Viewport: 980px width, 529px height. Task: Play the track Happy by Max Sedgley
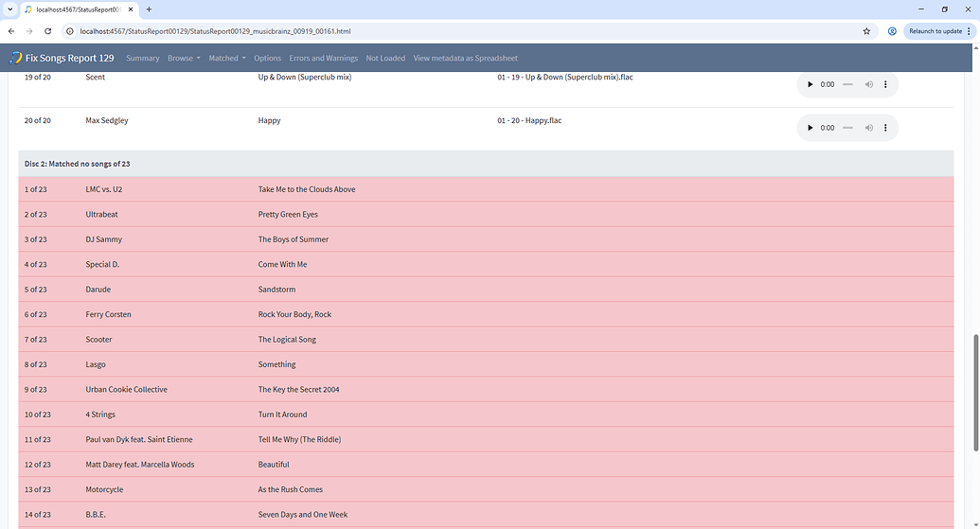pos(810,128)
